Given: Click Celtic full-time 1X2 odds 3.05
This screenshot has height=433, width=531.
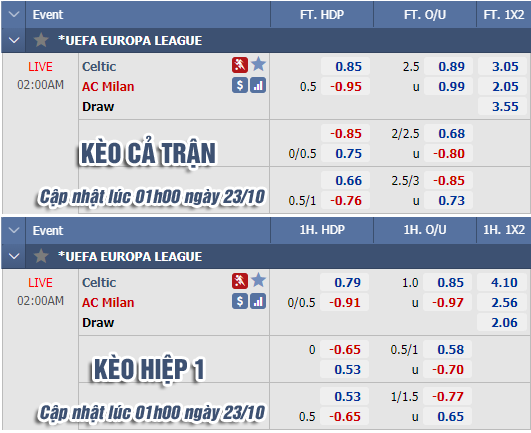Looking at the screenshot, I should tap(503, 66).
